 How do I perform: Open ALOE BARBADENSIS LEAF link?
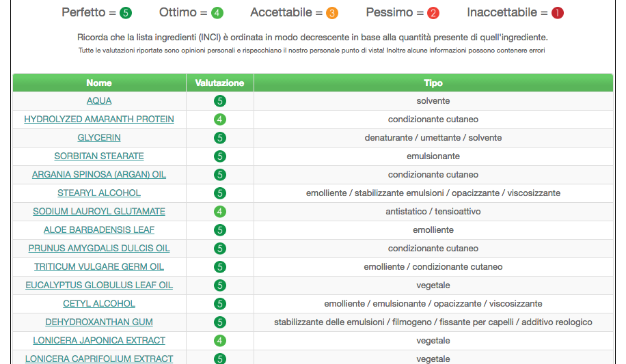coord(99,230)
